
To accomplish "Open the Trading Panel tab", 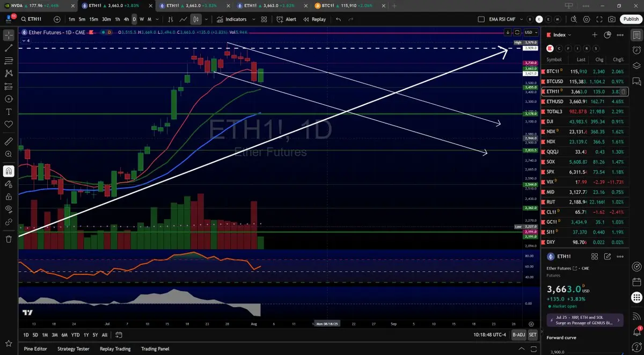I will click(x=156, y=349).
